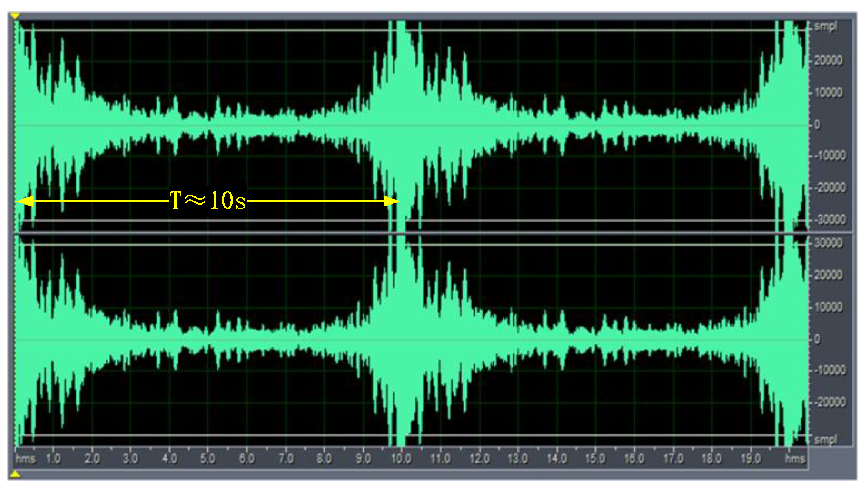Click the -30000 label on upper channel scale
The height and width of the screenshot is (488, 868).
click(x=831, y=220)
